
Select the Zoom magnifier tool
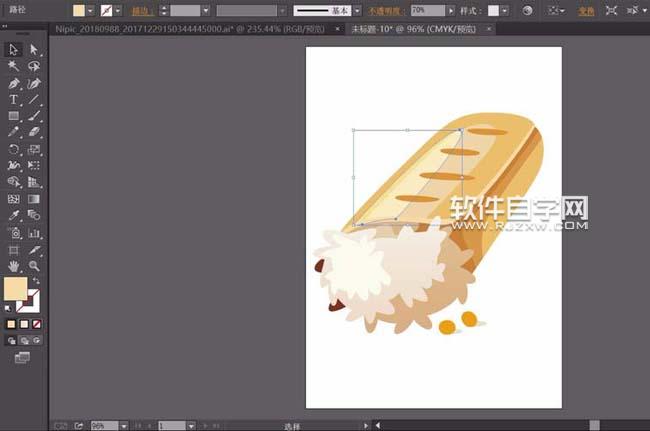pos(34,266)
